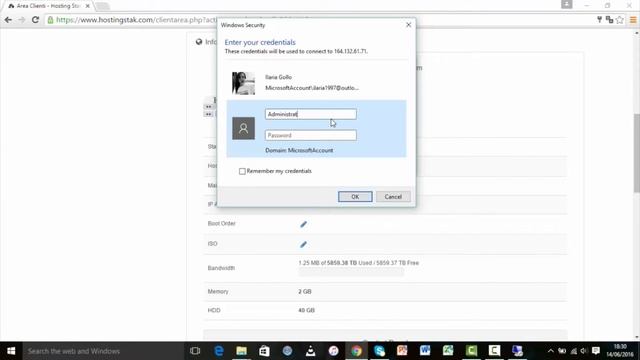The height and width of the screenshot is (360, 640).
Task: Open PowerPoint from the taskbar
Action: tap(402, 351)
